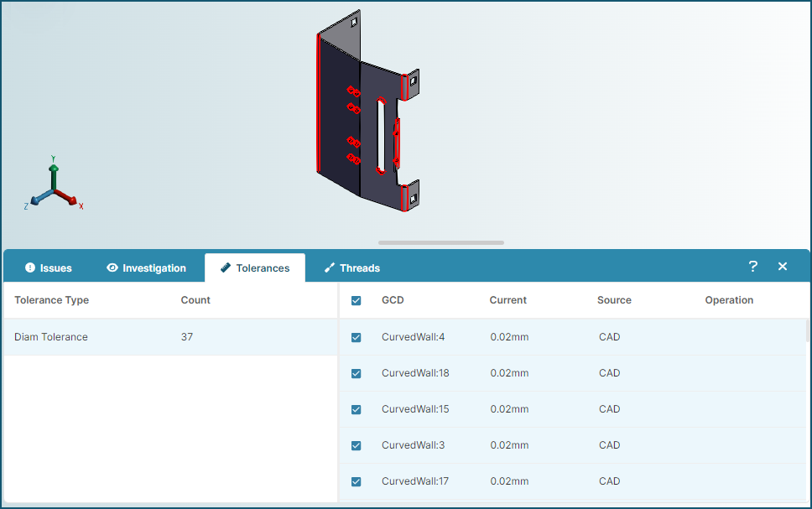The height and width of the screenshot is (509, 812).
Task: Close the tolerances panel
Action: [x=783, y=267]
